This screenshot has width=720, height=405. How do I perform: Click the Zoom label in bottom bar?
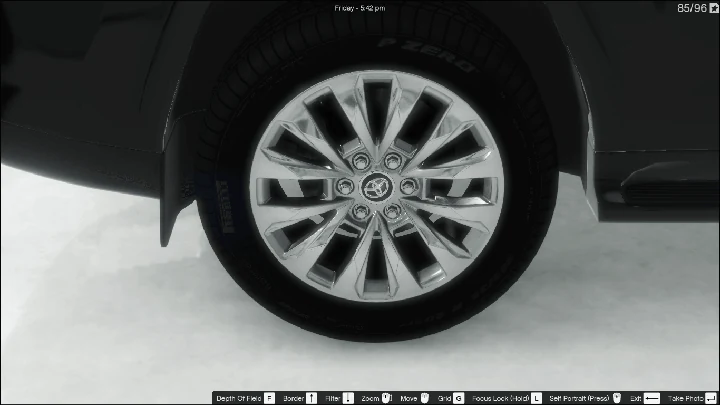[x=370, y=399]
